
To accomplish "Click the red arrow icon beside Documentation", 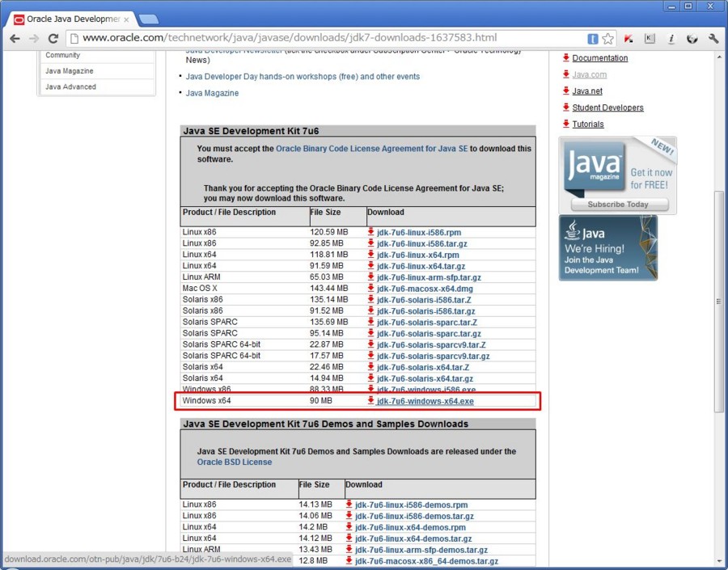I will 566,57.
